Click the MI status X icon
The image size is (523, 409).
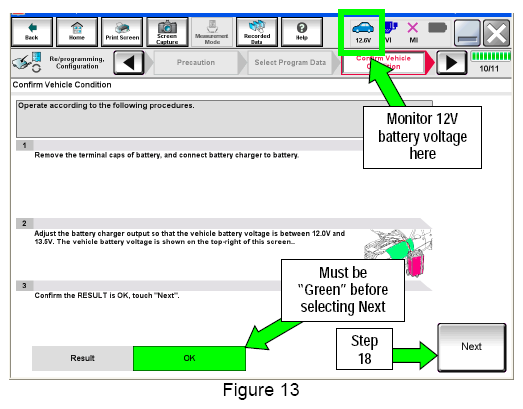tap(413, 32)
